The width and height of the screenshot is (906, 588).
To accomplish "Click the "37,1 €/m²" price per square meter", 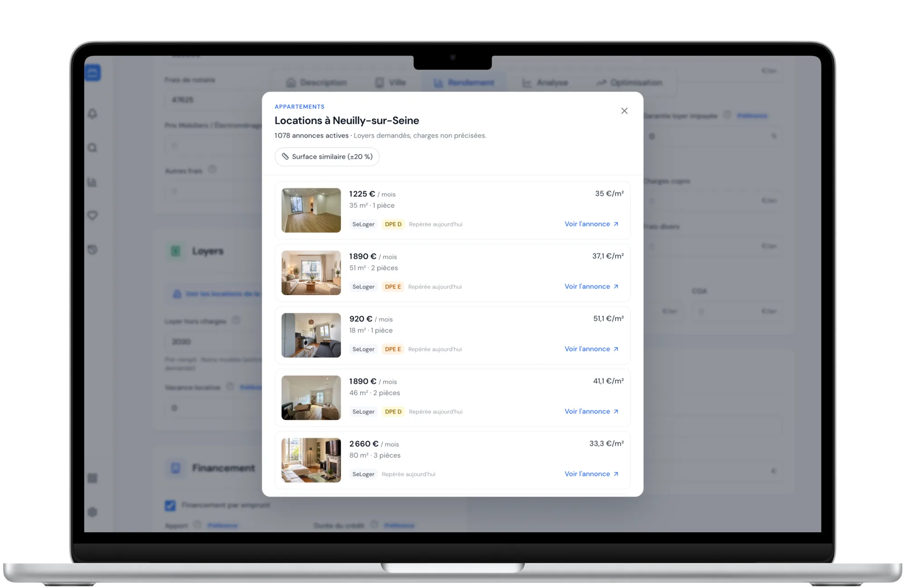I will pos(608,256).
